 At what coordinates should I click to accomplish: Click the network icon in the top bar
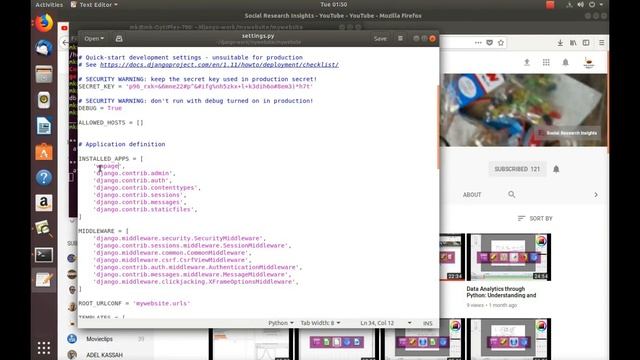tap(569, 4)
